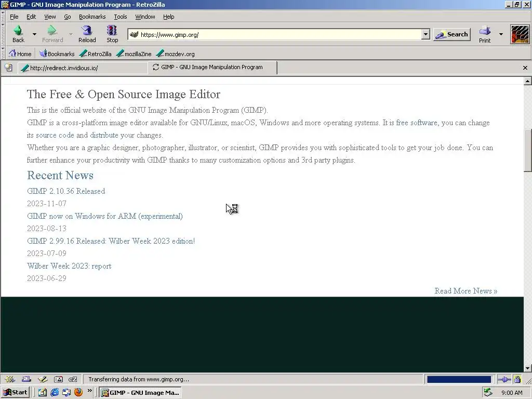Open a new tab with the tab-bar button
Screen dimensions: 532x399
pos(8,68)
